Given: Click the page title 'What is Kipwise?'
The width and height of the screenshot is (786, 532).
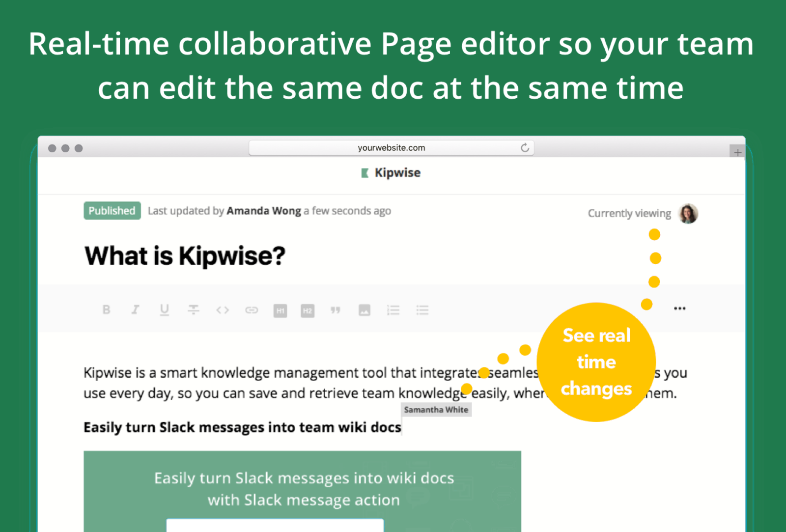Looking at the screenshot, I should coord(185,256).
